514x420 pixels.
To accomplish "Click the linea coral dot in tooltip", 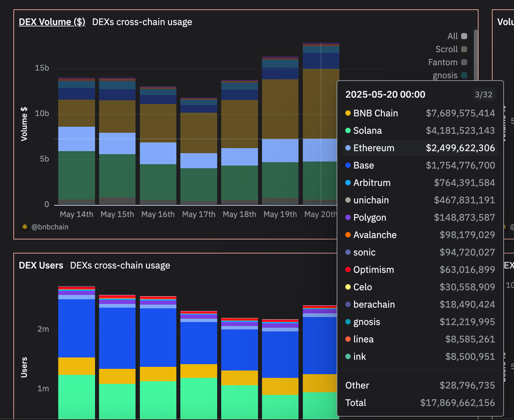I will (348, 339).
